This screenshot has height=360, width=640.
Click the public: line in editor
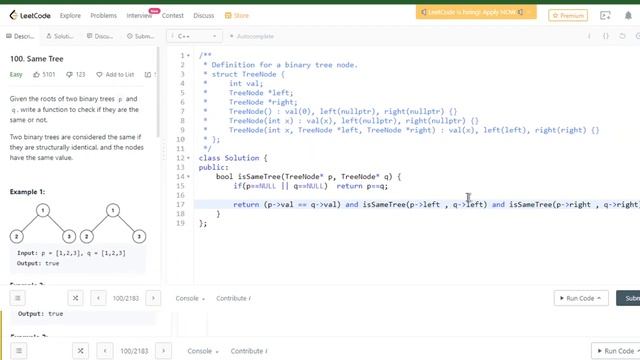click(214, 168)
